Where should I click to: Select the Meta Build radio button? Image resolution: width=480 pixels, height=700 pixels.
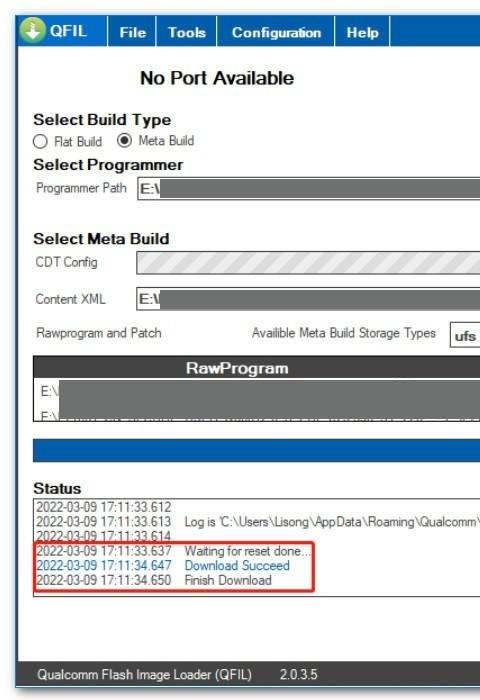click(124, 141)
